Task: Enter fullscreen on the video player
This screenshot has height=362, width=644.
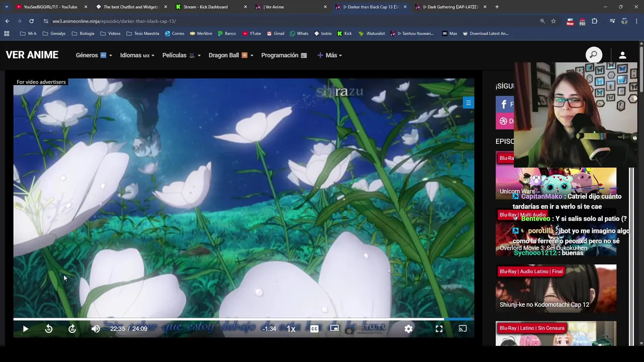Action: [x=439, y=329]
